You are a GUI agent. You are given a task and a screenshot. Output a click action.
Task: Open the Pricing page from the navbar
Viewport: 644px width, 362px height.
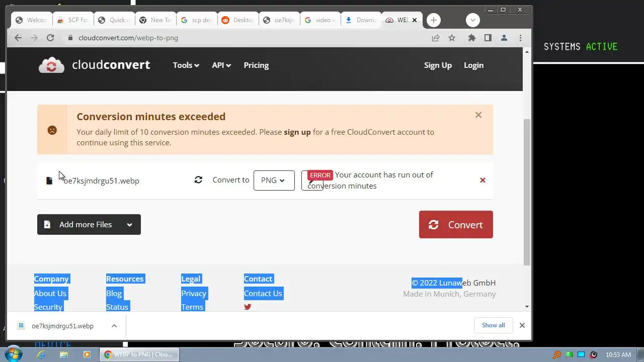click(x=256, y=65)
